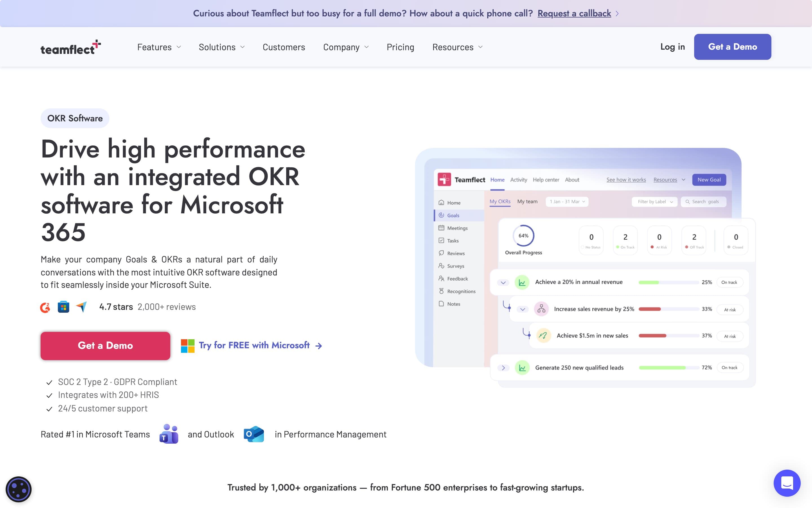Expand the Company menu

click(x=346, y=47)
